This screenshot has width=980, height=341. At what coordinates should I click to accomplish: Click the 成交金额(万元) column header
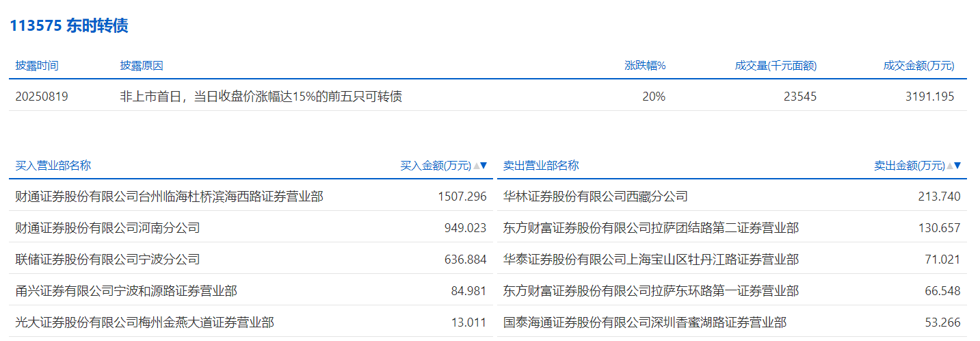point(918,66)
